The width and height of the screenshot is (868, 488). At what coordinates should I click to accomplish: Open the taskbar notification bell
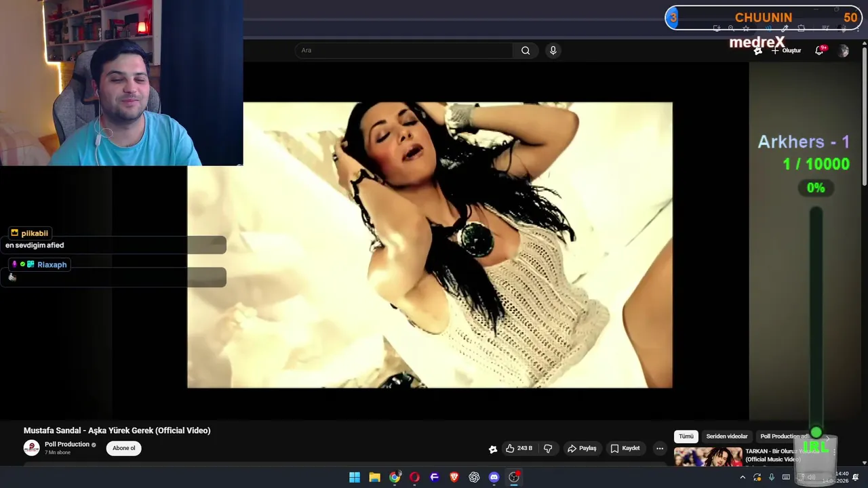click(856, 477)
